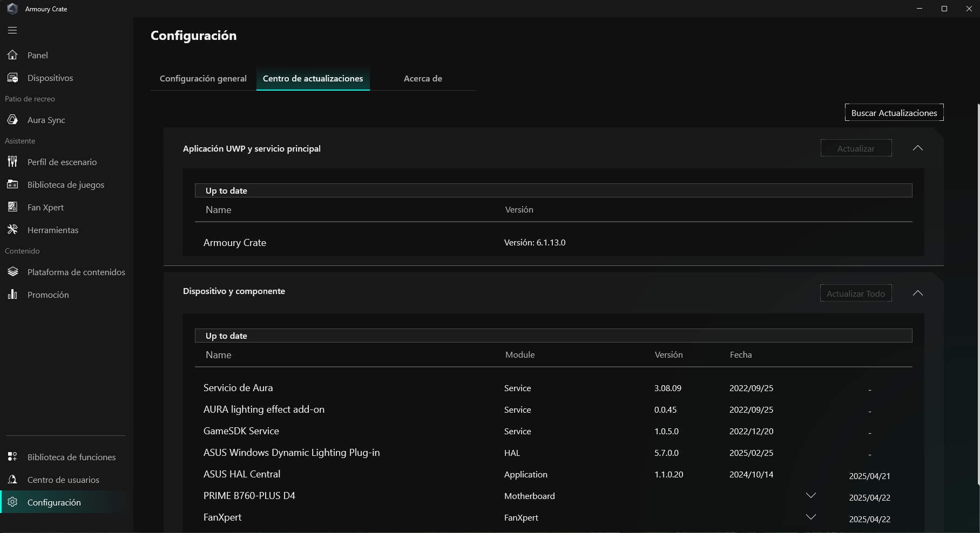Click the Biblioteca de funciones icon

[x=12, y=456]
